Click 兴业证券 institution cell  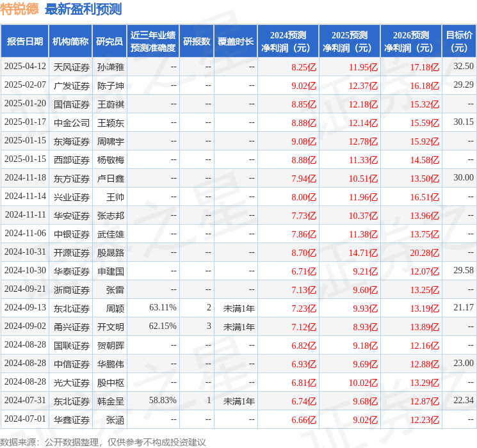pos(72,196)
